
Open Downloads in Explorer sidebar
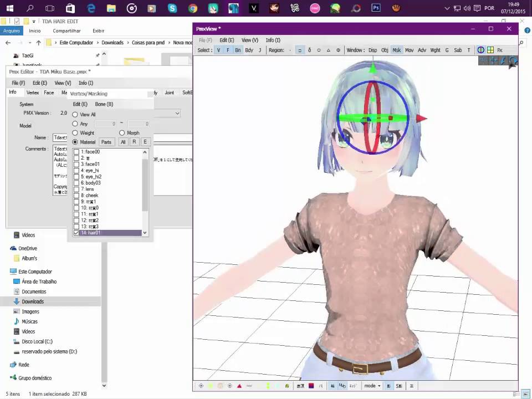point(33,301)
